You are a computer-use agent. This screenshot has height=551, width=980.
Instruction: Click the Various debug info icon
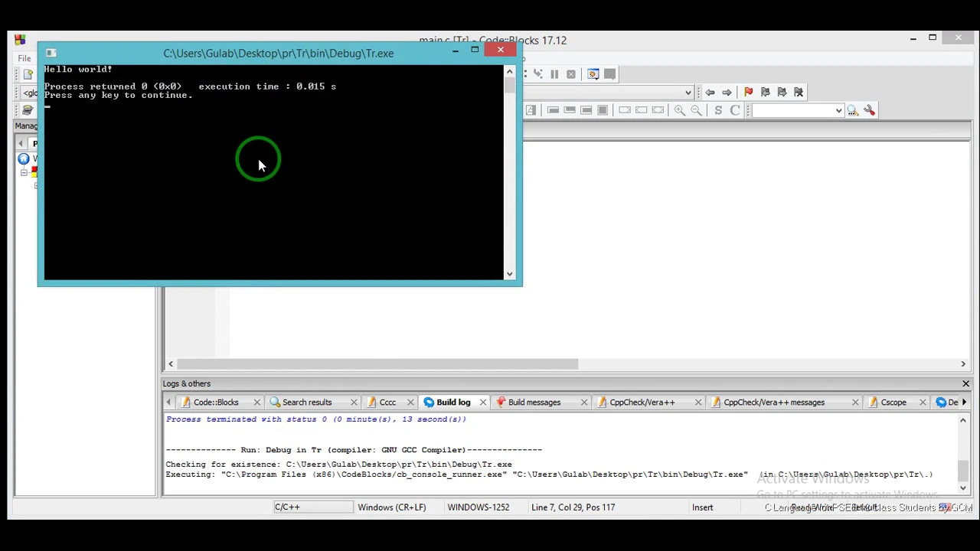pyautogui.click(x=609, y=74)
